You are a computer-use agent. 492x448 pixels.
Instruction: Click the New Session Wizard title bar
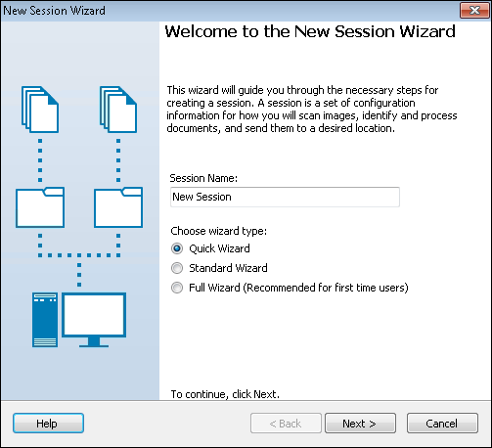tap(228, 11)
